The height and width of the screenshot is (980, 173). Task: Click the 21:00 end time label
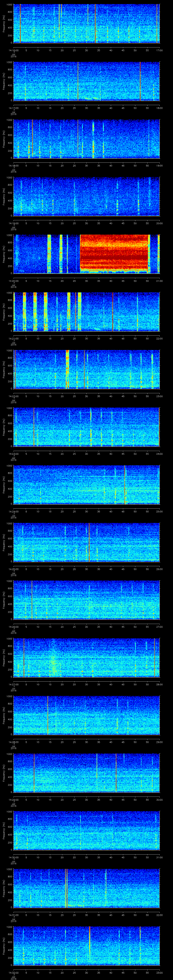pyautogui.click(x=159, y=281)
